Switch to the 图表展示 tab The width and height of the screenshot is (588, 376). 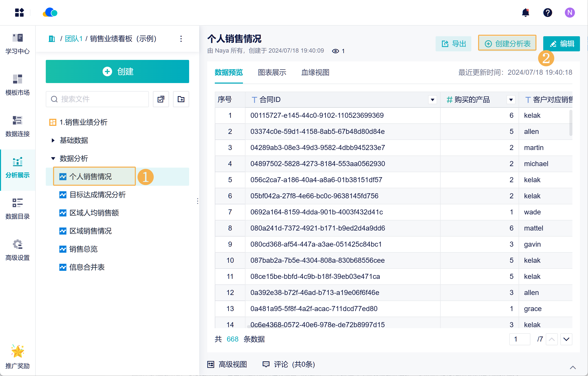click(x=272, y=72)
